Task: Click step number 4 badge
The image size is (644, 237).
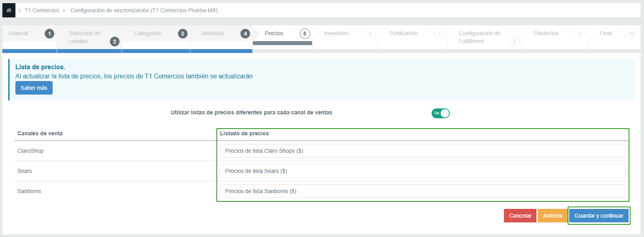Action: 245,34
